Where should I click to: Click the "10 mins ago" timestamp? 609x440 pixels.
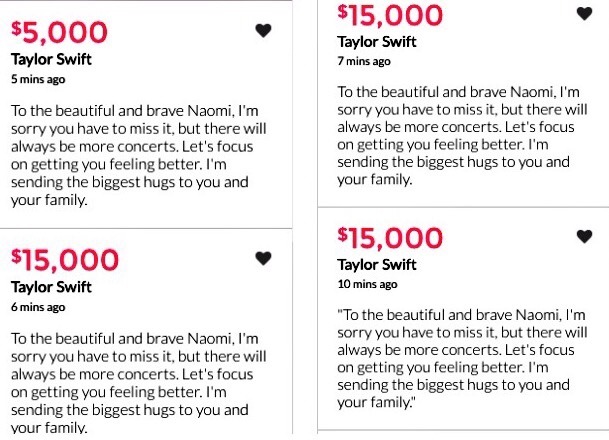coord(366,284)
